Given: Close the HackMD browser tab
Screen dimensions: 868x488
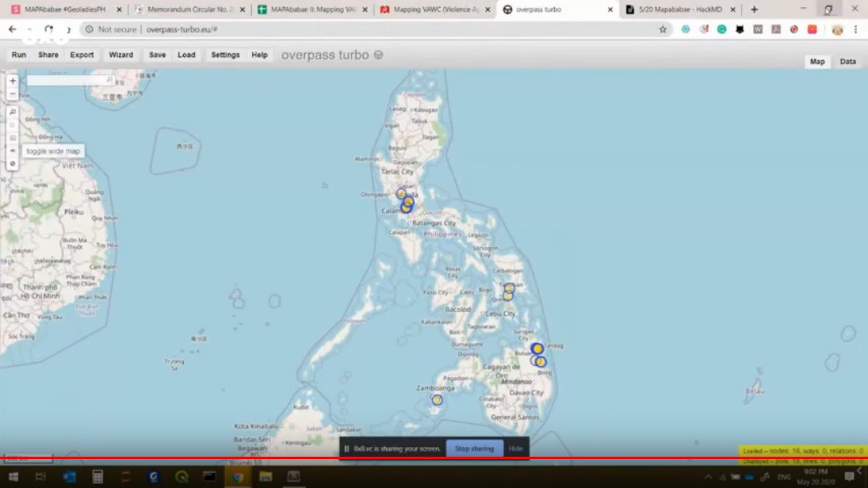Looking at the screenshot, I should click(732, 10).
